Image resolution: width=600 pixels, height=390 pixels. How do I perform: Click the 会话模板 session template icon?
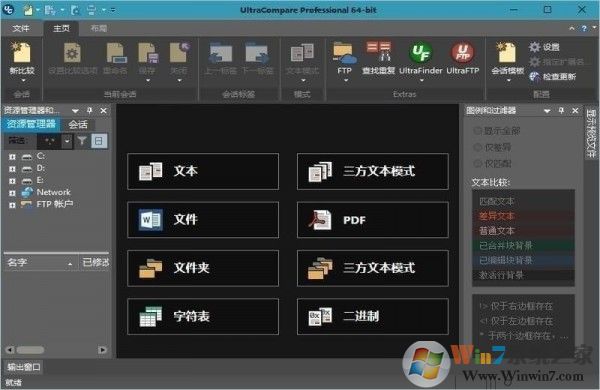pos(507,53)
